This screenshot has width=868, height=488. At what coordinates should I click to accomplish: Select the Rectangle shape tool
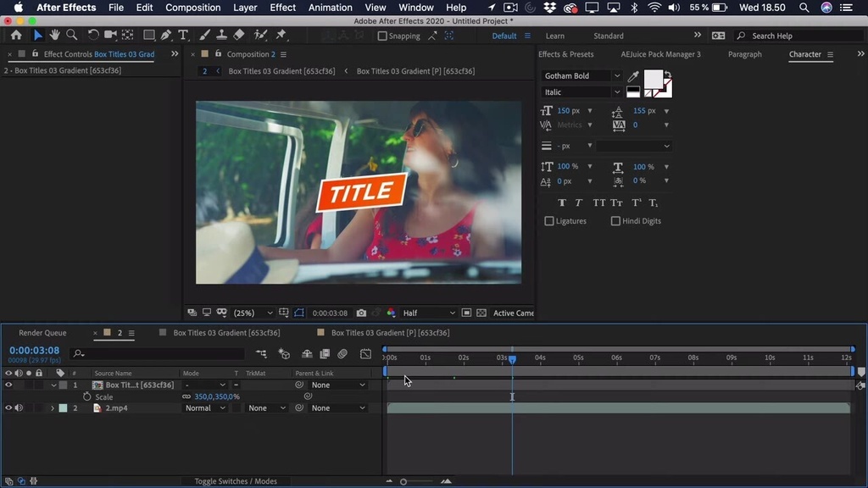point(148,36)
